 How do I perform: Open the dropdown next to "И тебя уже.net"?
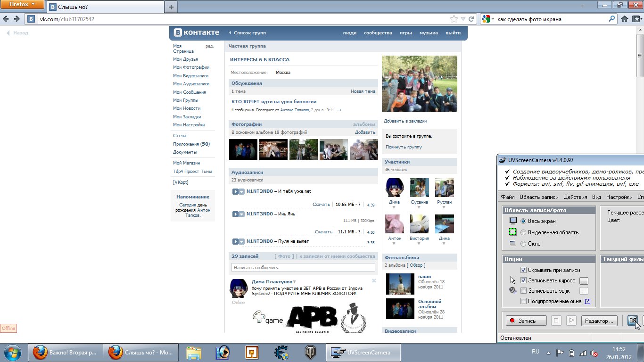[x=242, y=191]
